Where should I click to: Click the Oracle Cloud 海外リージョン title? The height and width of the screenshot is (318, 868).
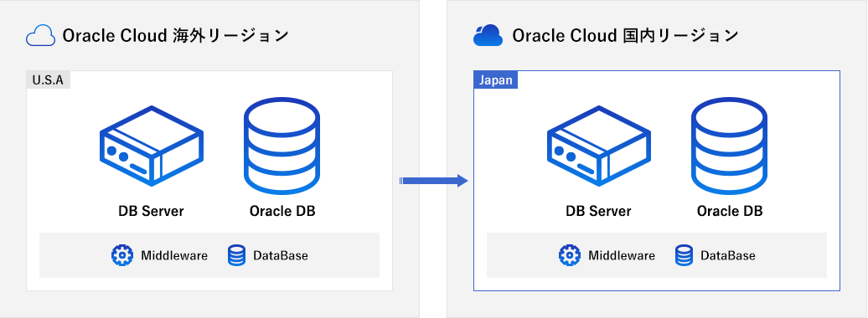(175, 35)
